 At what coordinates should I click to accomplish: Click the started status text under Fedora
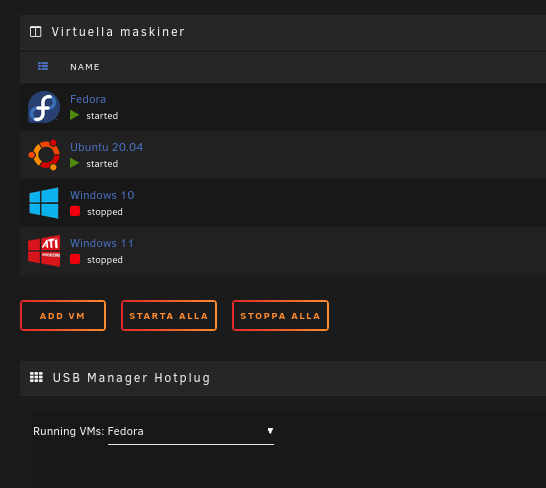click(102, 116)
